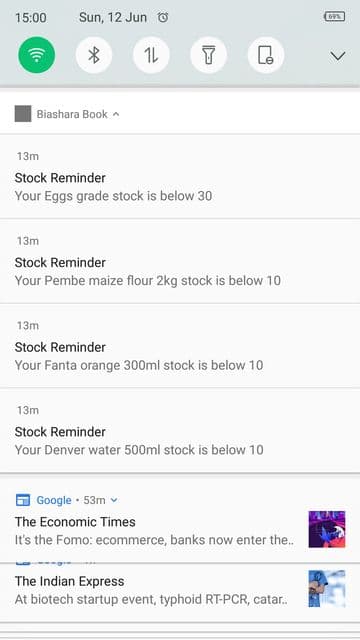Toggle the mobile data arrows
This screenshot has width=360, height=640.
point(151,55)
